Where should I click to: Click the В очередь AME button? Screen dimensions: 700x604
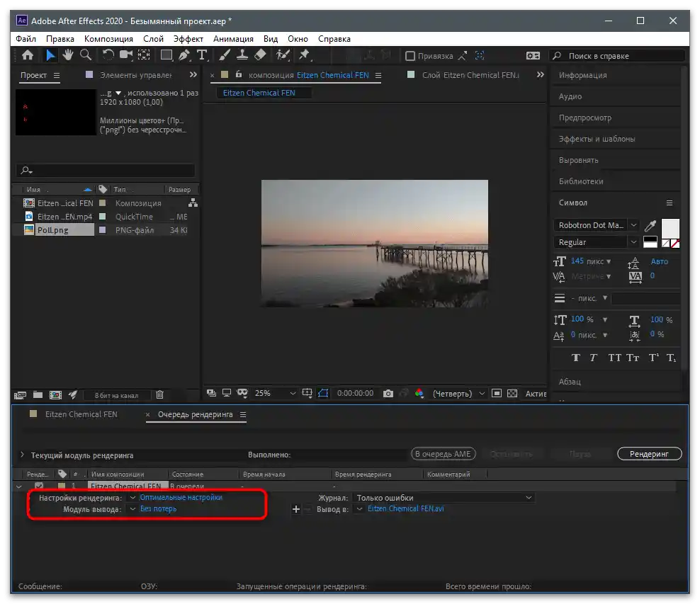click(443, 454)
